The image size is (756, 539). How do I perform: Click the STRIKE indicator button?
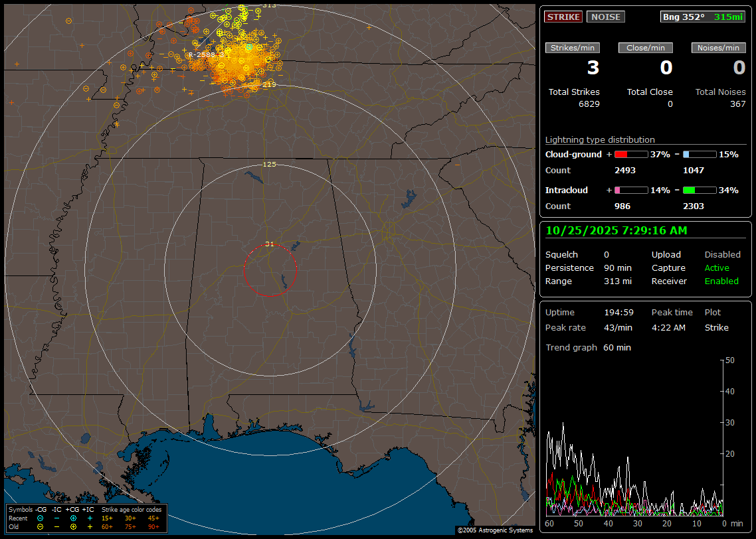tap(563, 17)
